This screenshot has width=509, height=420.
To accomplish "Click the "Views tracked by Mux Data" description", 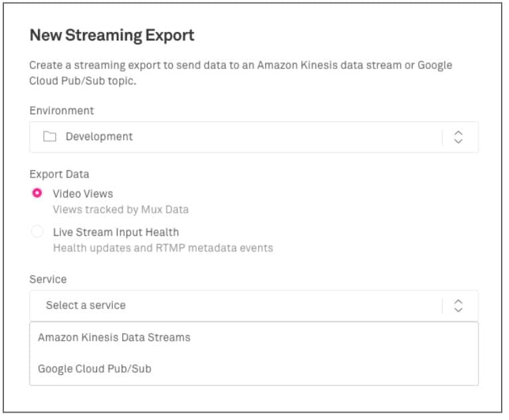I will coord(120,209).
